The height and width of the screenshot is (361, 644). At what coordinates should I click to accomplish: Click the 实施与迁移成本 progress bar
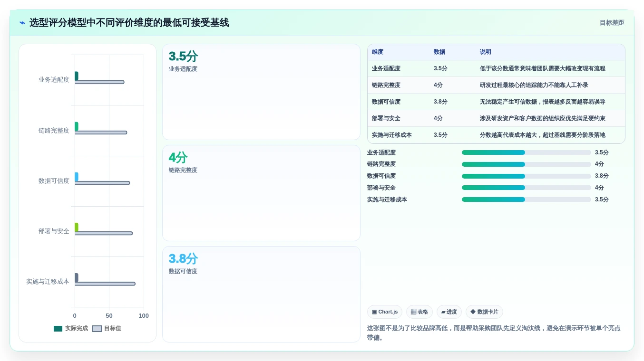click(x=526, y=199)
